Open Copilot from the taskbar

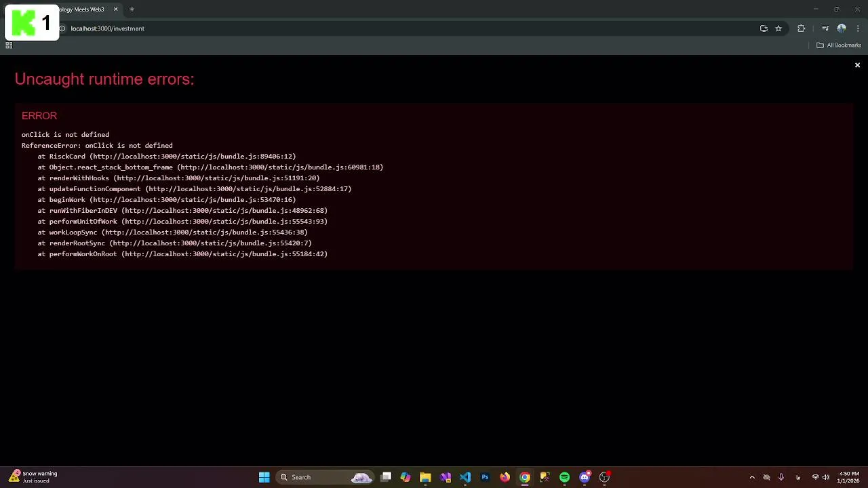406,477
